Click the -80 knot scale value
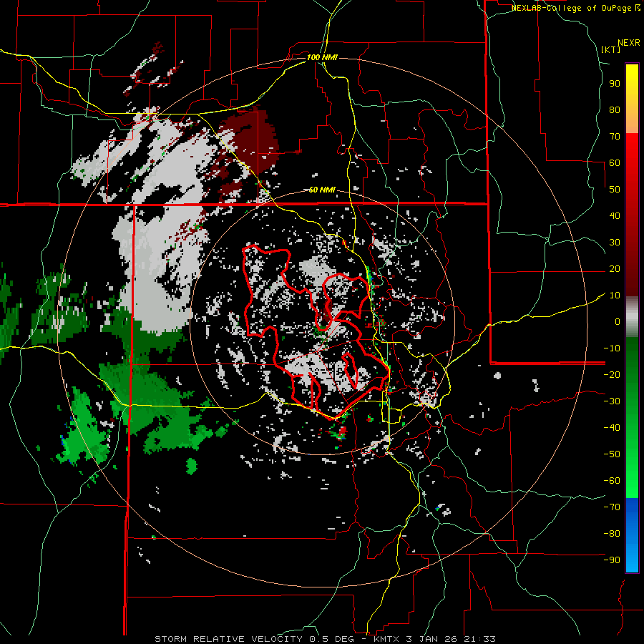 click(x=612, y=534)
